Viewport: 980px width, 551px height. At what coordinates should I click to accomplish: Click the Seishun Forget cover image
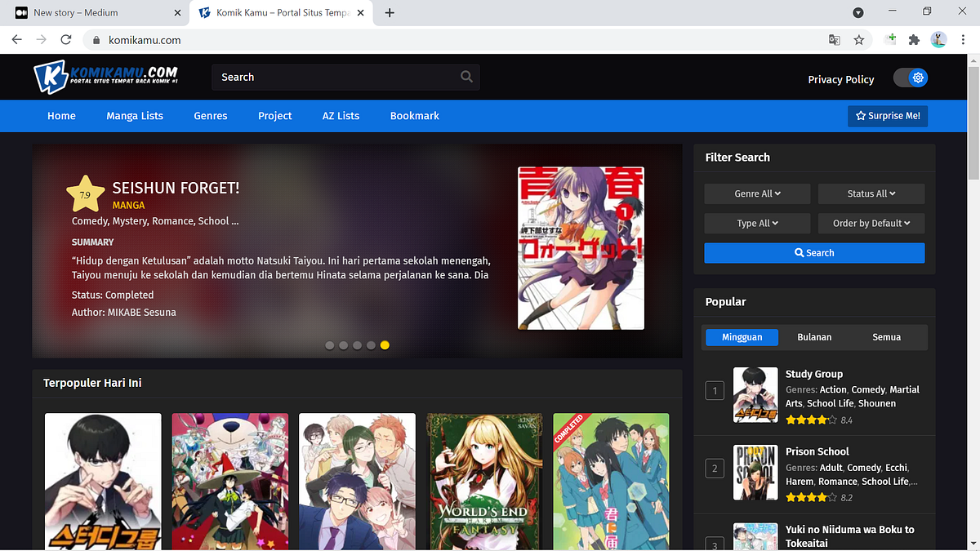pos(581,248)
